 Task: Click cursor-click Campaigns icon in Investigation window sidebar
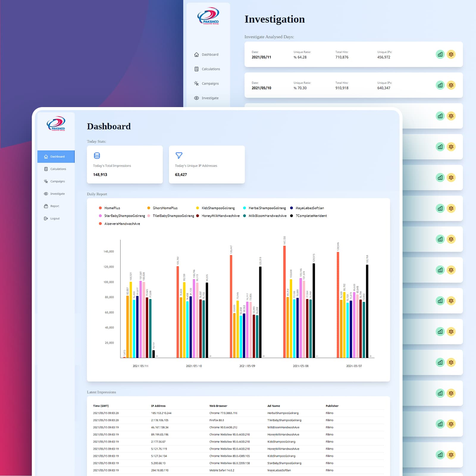[x=196, y=84]
